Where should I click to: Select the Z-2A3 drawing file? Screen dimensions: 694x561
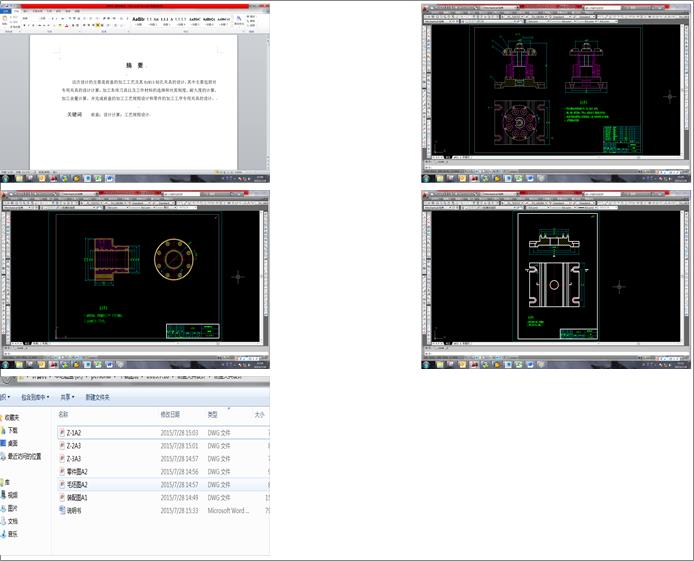(74, 445)
